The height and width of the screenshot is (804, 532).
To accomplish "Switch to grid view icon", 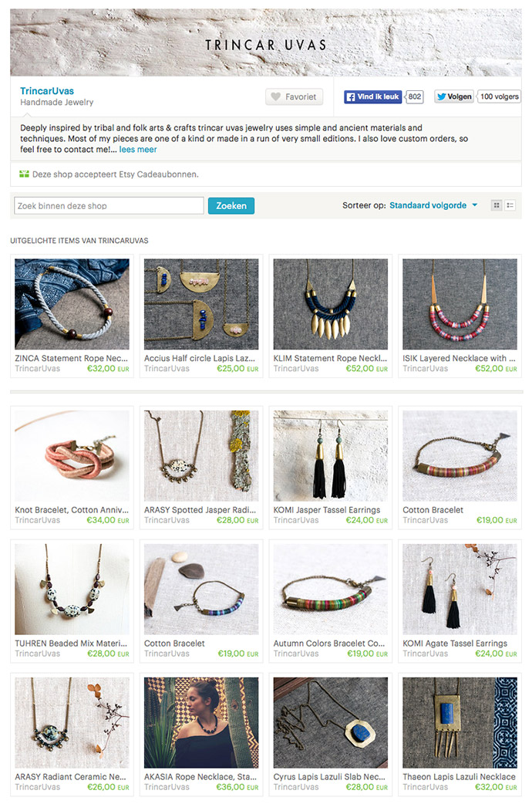I will (496, 205).
